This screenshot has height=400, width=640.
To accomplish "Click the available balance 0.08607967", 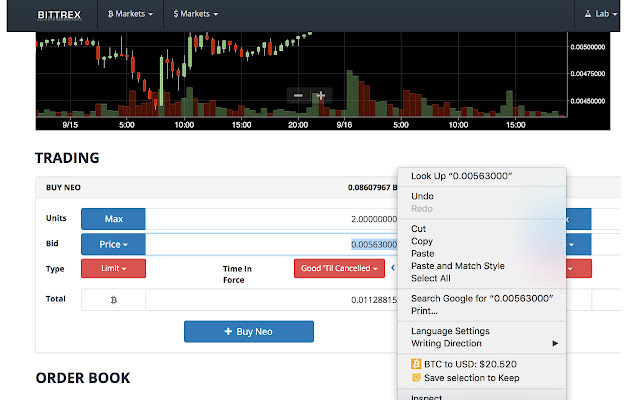I will 369,187.
